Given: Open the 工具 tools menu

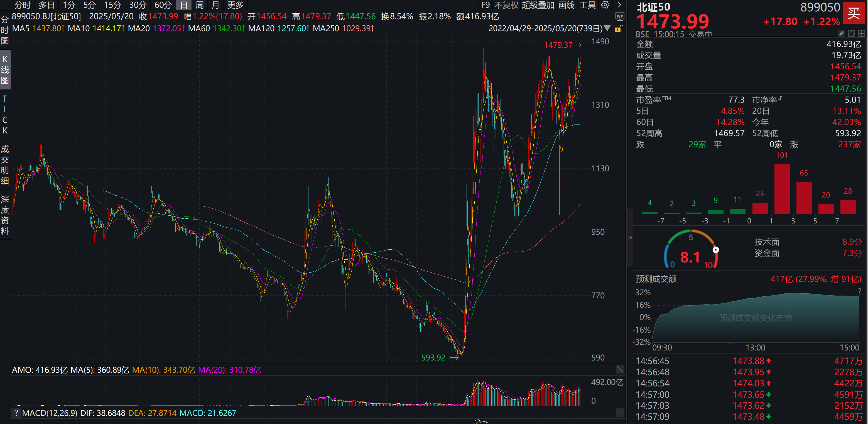Looking at the screenshot, I should 588,5.
